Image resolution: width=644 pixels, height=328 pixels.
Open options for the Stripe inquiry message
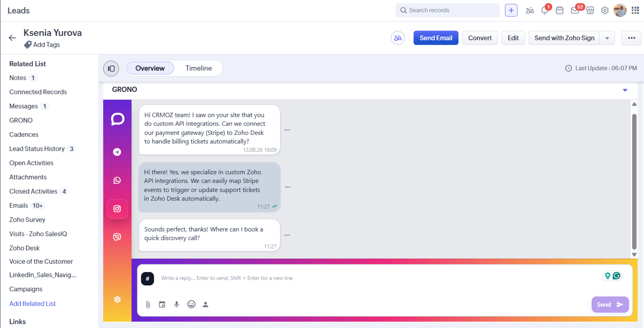[287, 130]
